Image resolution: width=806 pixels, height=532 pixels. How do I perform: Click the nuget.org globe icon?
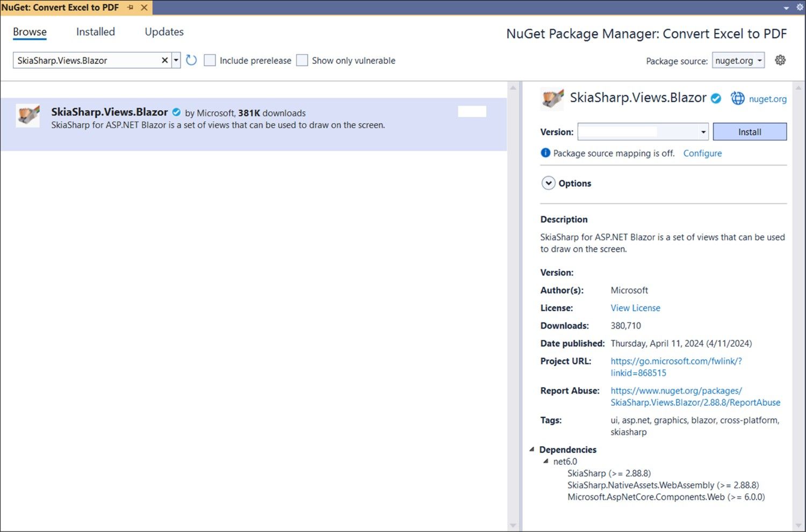tap(738, 98)
